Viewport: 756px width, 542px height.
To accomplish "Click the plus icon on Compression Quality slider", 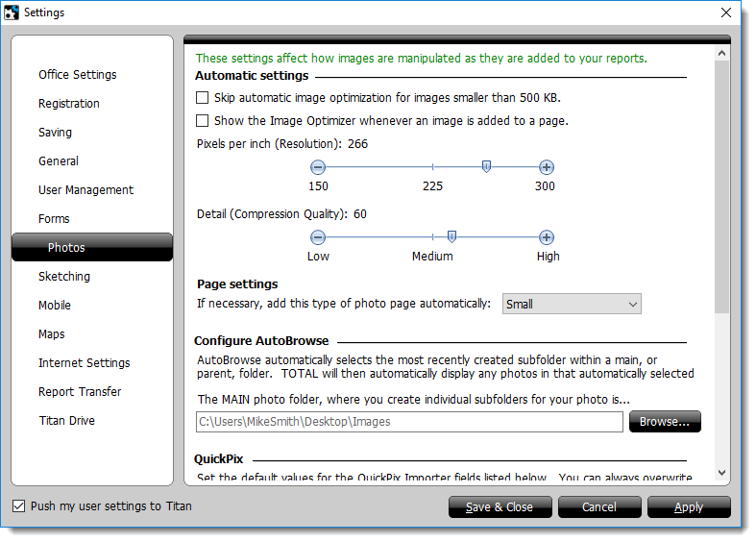I will click(x=546, y=237).
